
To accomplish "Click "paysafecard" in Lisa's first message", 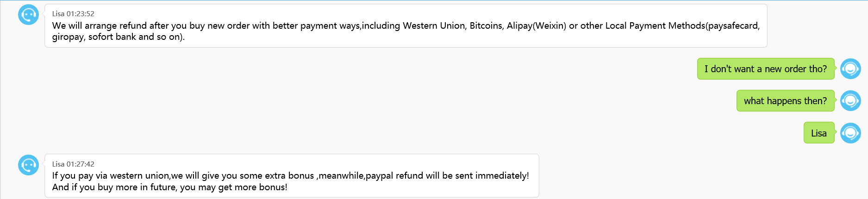I will (x=732, y=26).
